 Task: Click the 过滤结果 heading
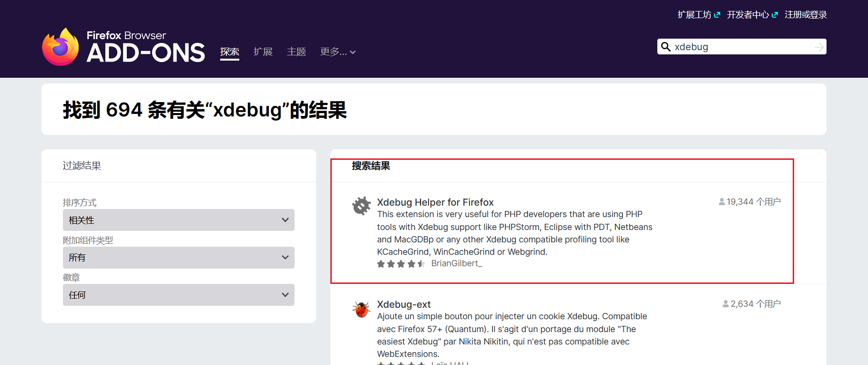click(82, 166)
